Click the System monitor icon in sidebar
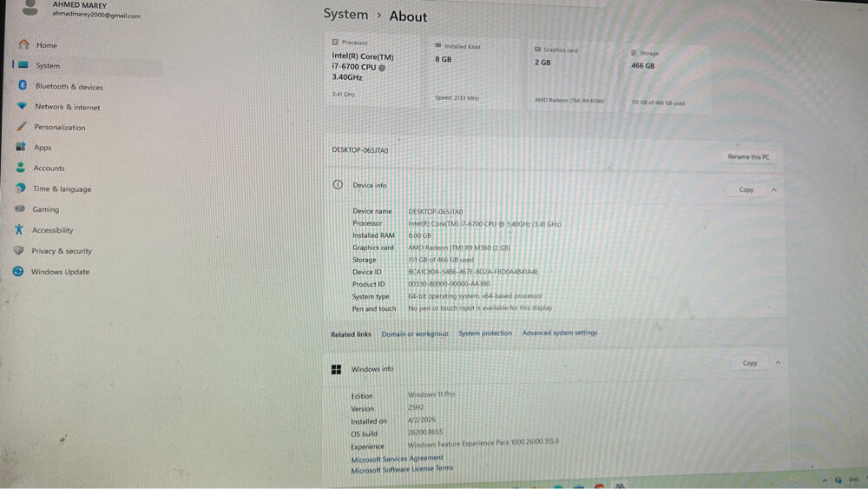 (x=23, y=65)
